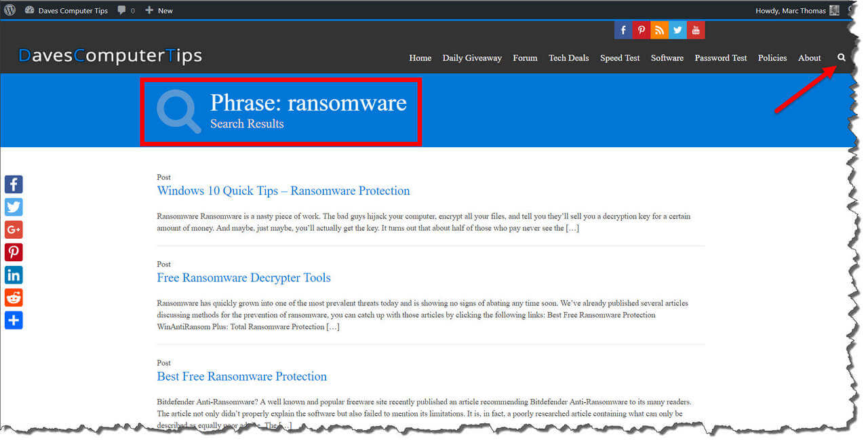
Task: Open the RSS feed icon in the header
Action: [x=659, y=30]
